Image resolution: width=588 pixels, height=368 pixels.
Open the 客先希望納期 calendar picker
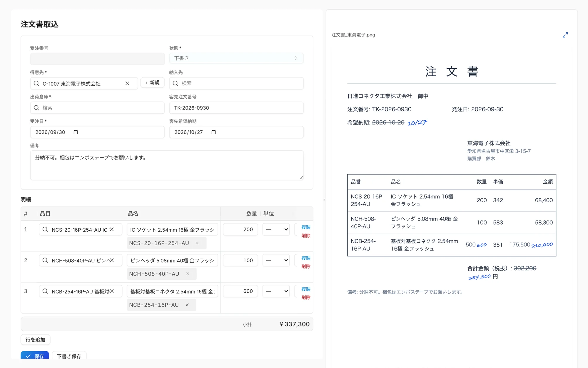coord(214,132)
